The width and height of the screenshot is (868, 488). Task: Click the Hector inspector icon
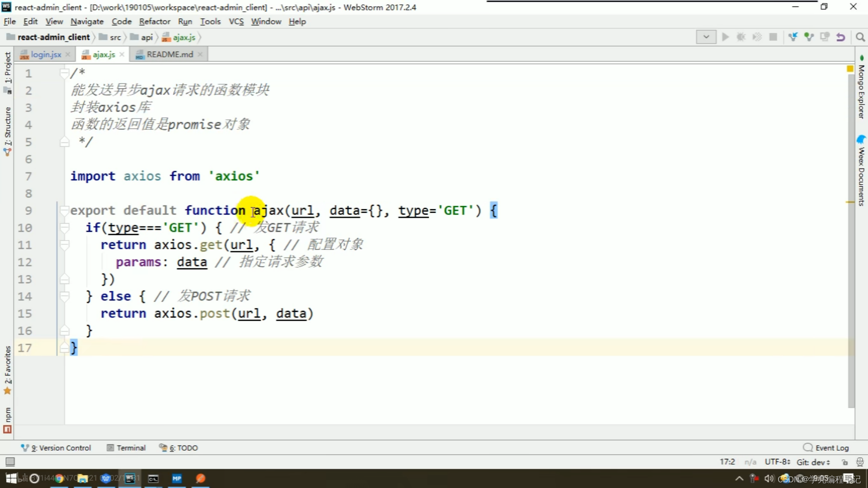point(860,462)
